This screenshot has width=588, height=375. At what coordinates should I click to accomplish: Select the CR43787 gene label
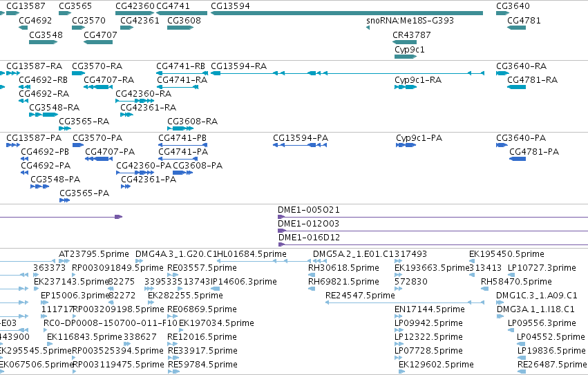411,35
